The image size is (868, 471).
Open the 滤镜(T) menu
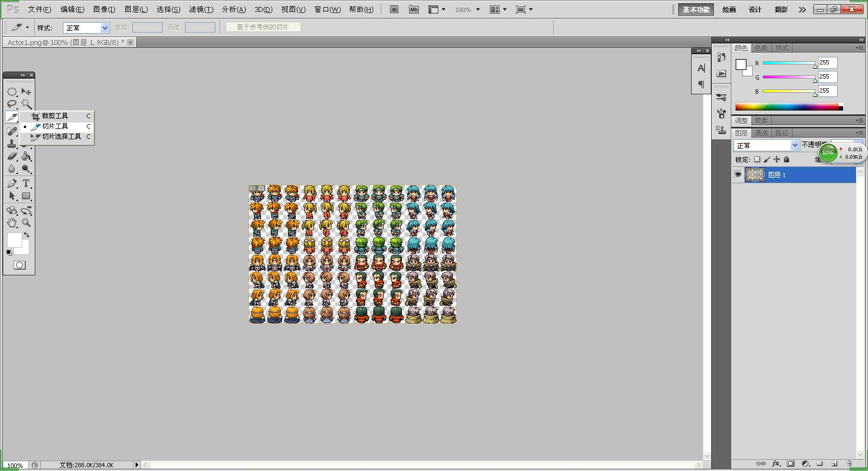pos(201,9)
